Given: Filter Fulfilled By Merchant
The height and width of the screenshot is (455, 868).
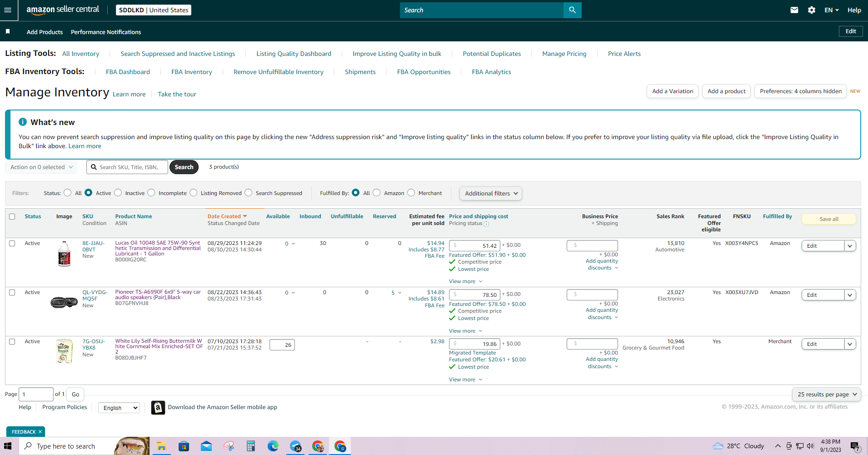Looking at the screenshot, I should click(x=411, y=193).
